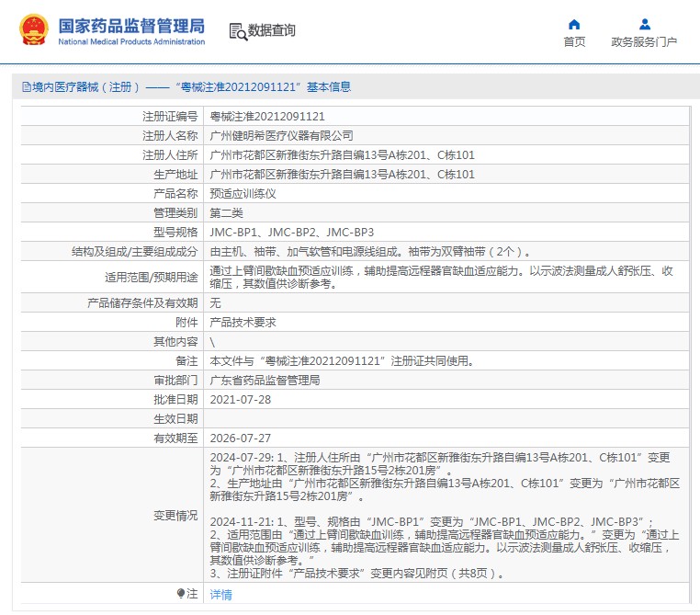The height and width of the screenshot is (615, 700).
Task: Click the 有效期至 row label
Action: [x=175, y=438]
